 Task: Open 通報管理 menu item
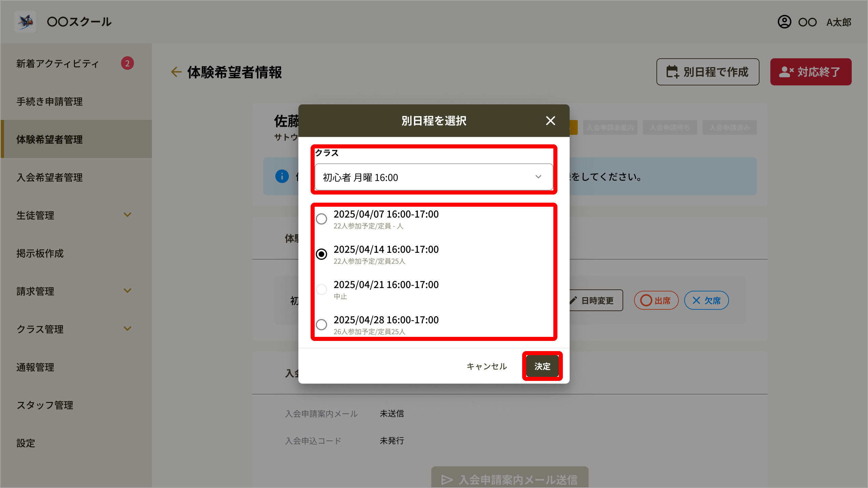76,367
